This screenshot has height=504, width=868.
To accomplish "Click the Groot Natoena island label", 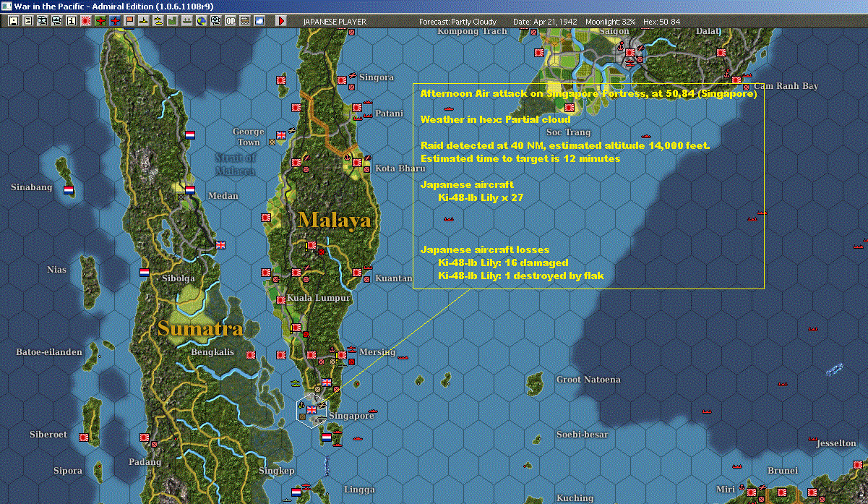I will coord(588,380).
